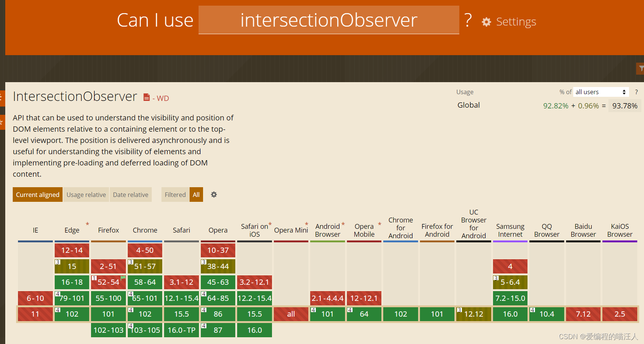Open table settings gear next to All

point(214,194)
